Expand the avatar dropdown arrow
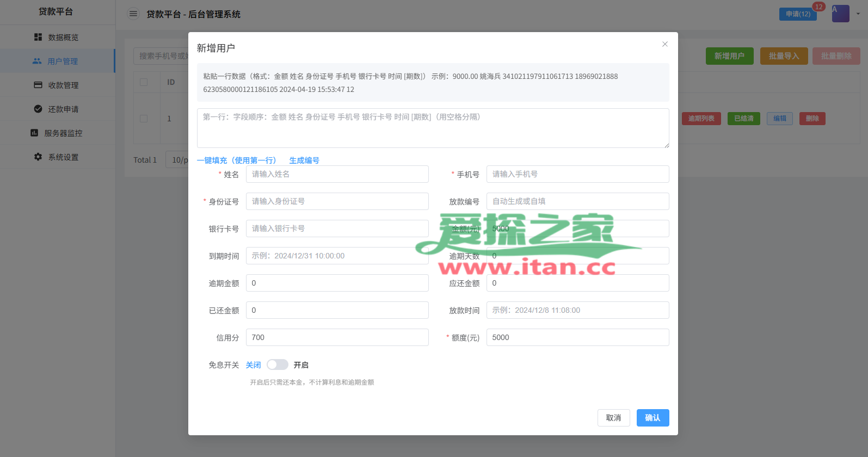The image size is (868, 457). [858, 14]
